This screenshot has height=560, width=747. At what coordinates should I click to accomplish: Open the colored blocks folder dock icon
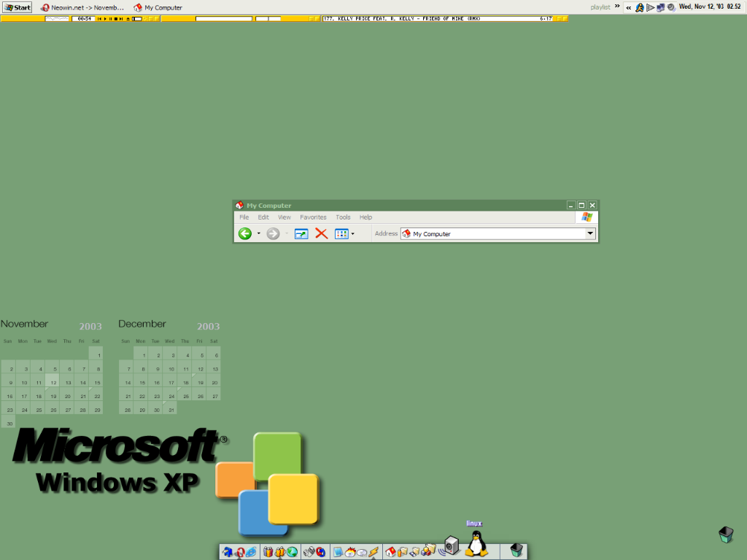[428, 550]
